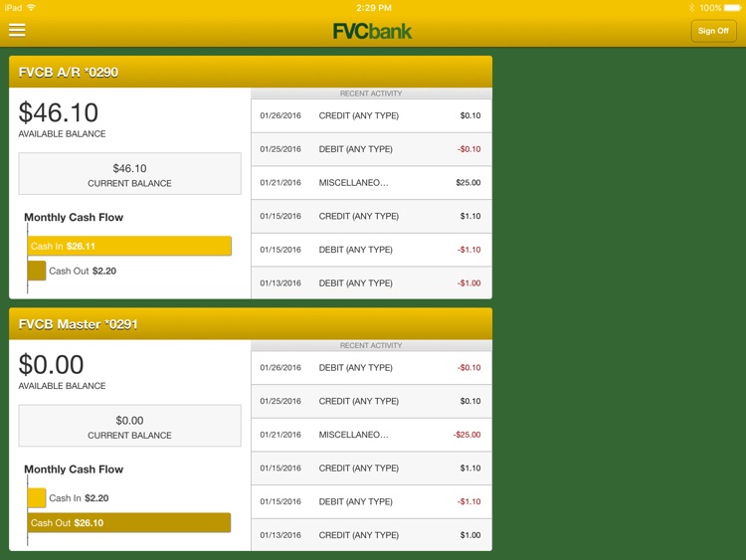The width and height of the screenshot is (746, 560).
Task: Open Master 01/13/2016 credit $1.00 transaction
Action: pos(371,535)
